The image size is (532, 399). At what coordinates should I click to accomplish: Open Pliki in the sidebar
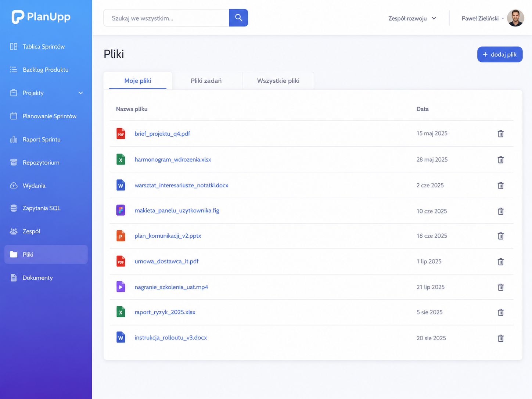[46, 254]
